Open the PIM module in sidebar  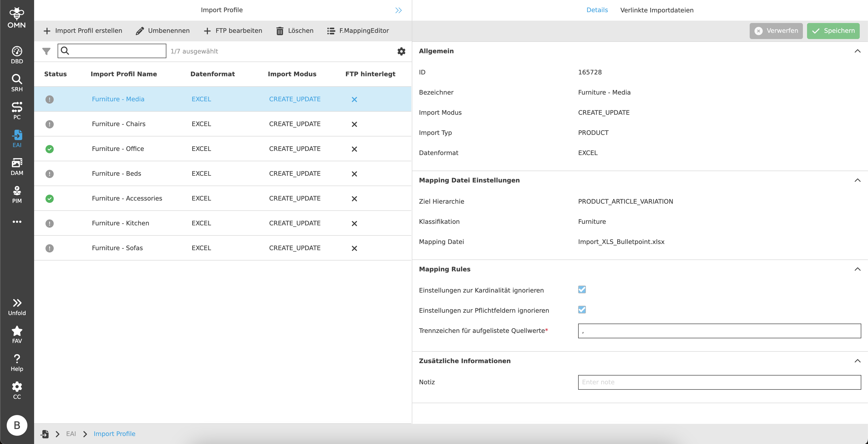(17, 195)
